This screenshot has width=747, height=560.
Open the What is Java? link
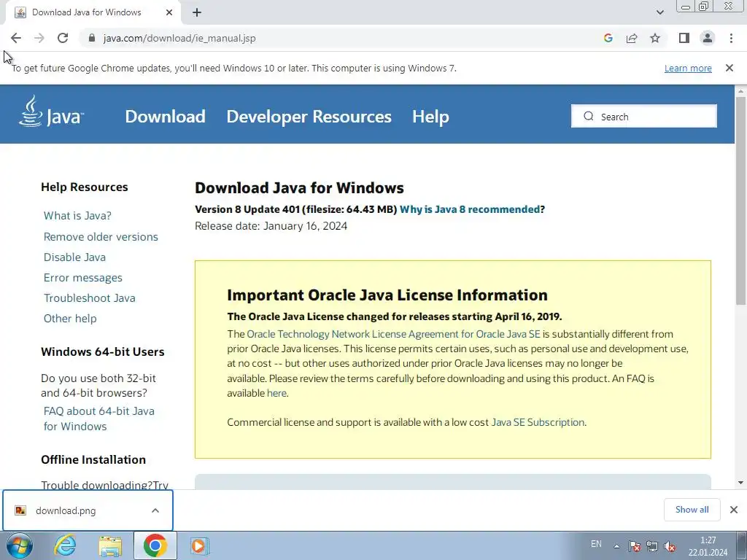click(x=77, y=216)
